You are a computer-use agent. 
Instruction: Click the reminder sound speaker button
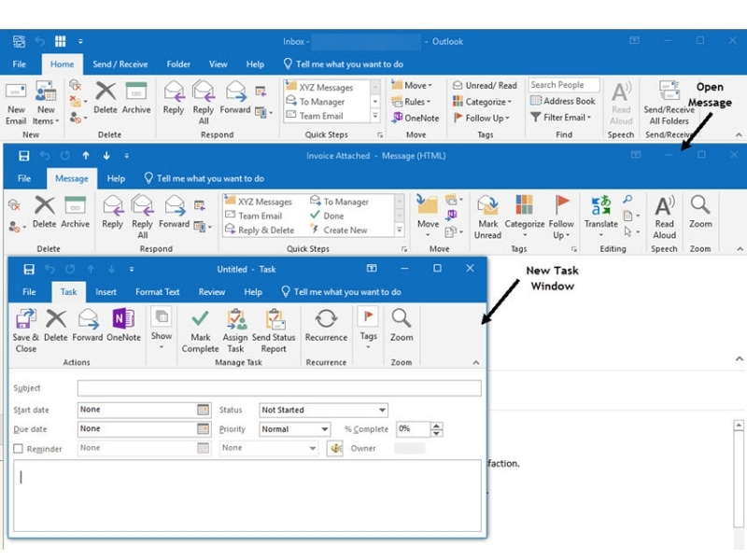point(335,448)
